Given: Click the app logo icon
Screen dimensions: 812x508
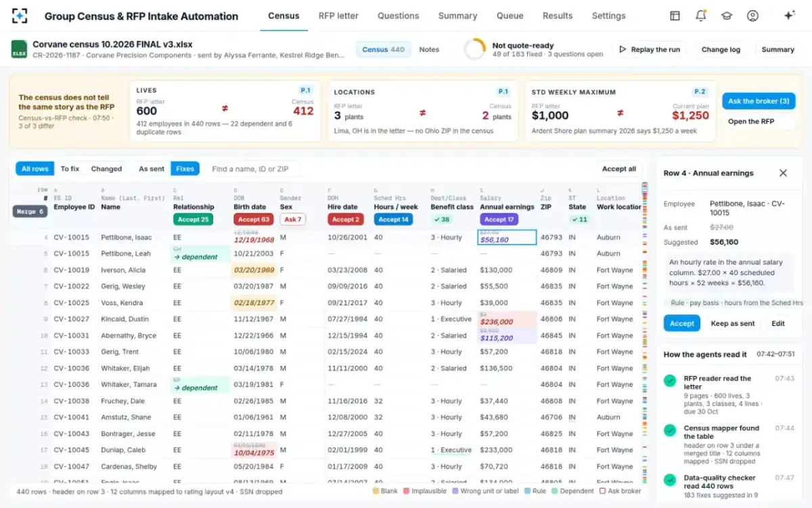Looking at the screenshot, I should 20,16.
